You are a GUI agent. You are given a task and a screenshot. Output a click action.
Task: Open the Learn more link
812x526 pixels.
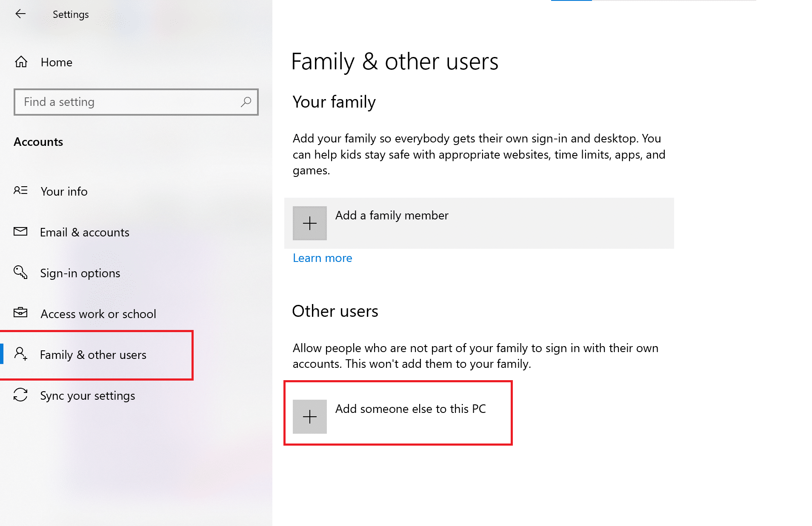(x=322, y=258)
